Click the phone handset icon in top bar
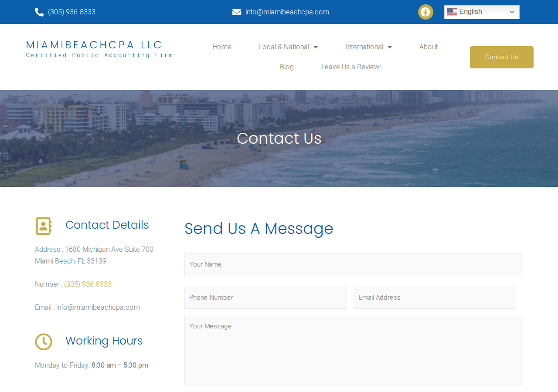 tap(39, 12)
